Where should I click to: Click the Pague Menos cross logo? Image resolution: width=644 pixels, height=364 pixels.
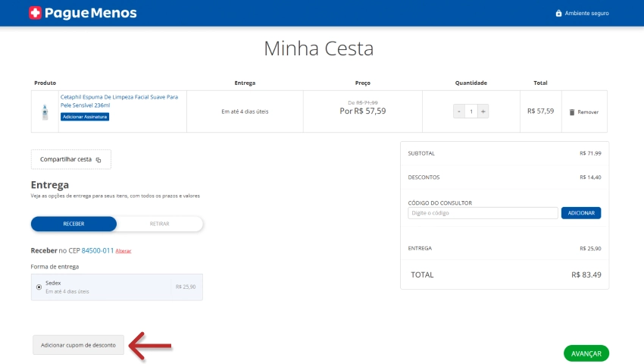[x=35, y=13]
